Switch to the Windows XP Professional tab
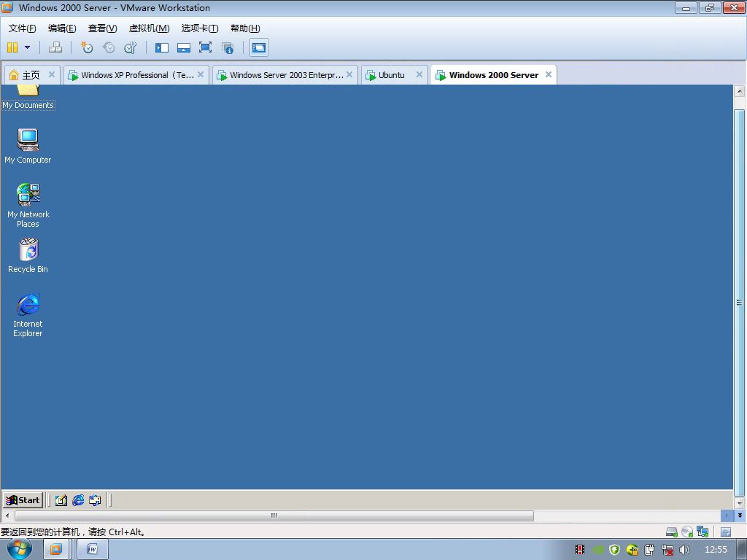Image resolution: width=747 pixels, height=560 pixels. 137,75
